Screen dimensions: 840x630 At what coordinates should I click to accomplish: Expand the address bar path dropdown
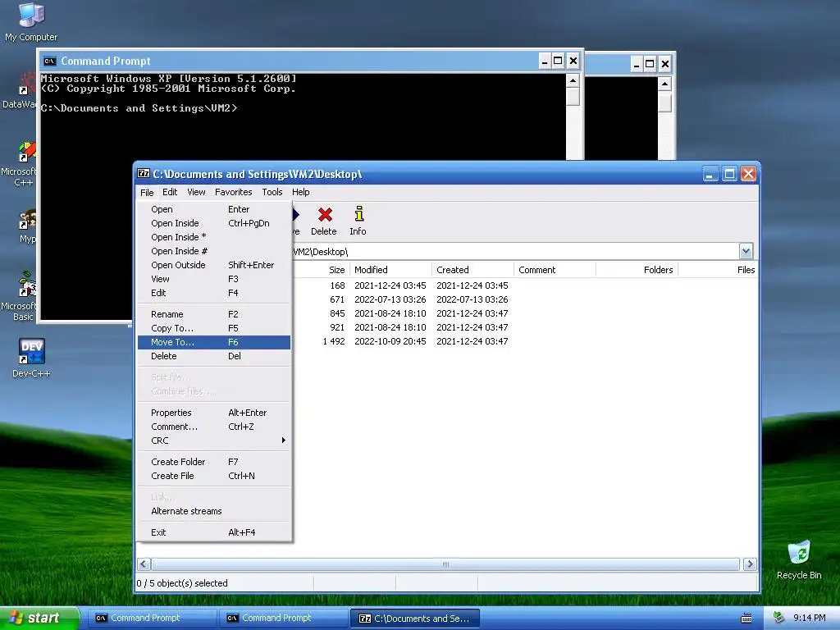click(746, 251)
